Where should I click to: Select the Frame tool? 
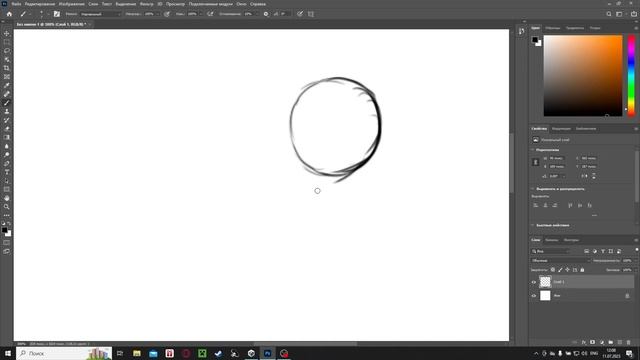point(7,77)
